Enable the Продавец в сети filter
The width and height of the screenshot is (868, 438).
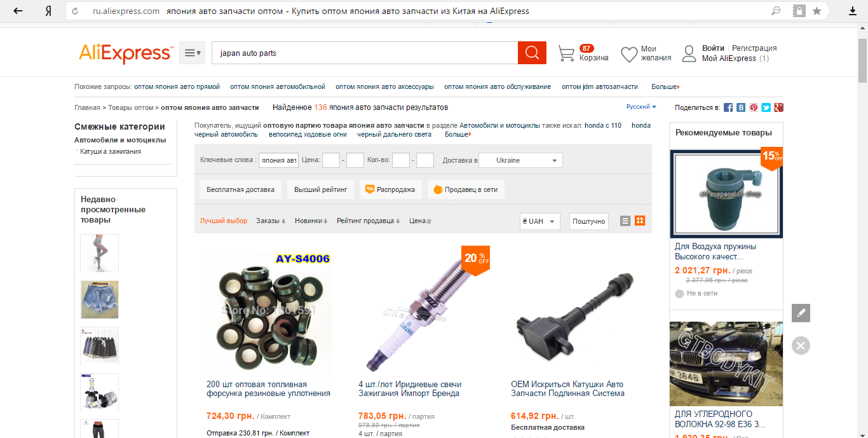click(x=465, y=189)
